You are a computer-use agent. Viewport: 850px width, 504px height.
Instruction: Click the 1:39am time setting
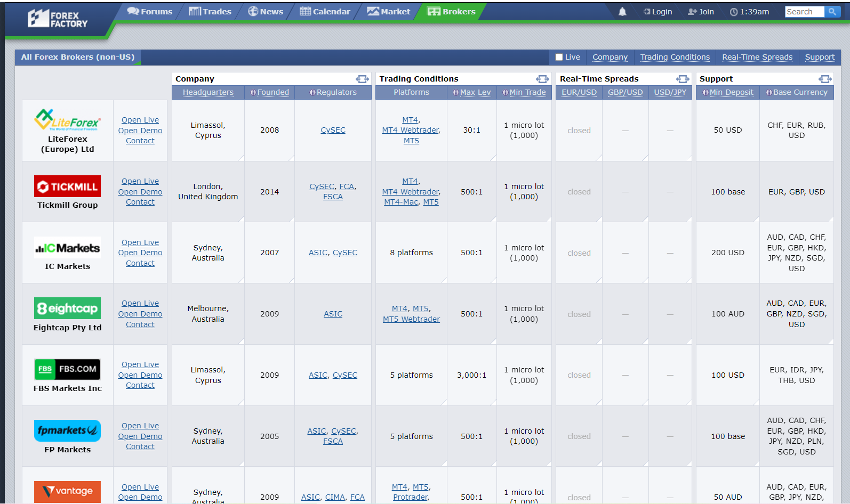tap(749, 12)
